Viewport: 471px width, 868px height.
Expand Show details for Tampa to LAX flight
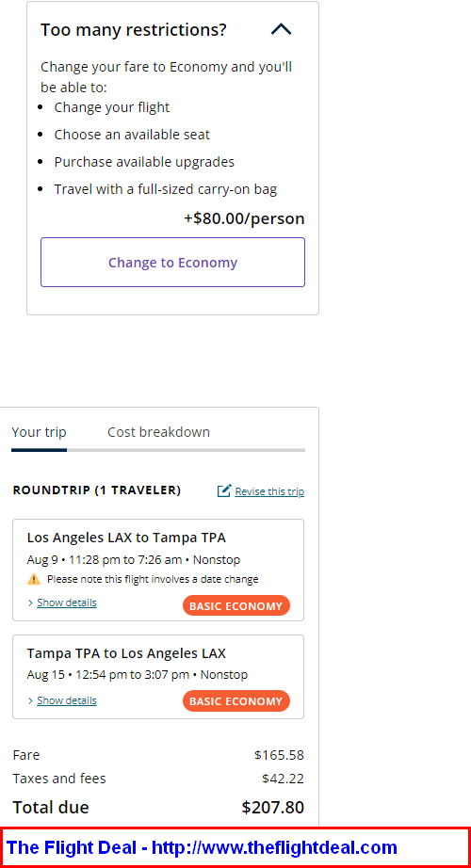point(67,700)
